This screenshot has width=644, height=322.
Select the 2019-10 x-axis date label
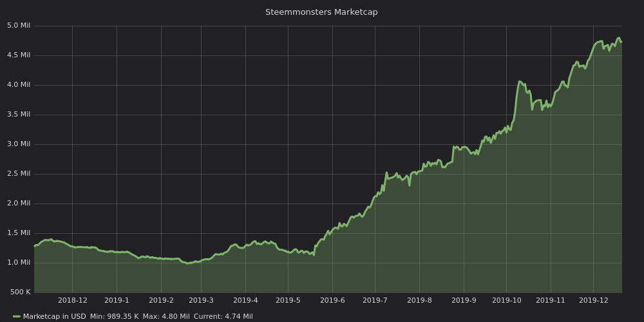point(506,300)
